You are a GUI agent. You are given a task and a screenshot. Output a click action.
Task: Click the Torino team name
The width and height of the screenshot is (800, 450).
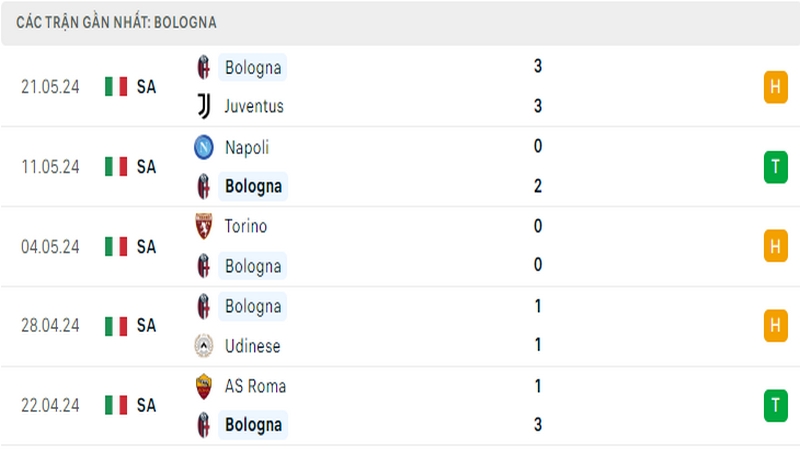(x=246, y=226)
